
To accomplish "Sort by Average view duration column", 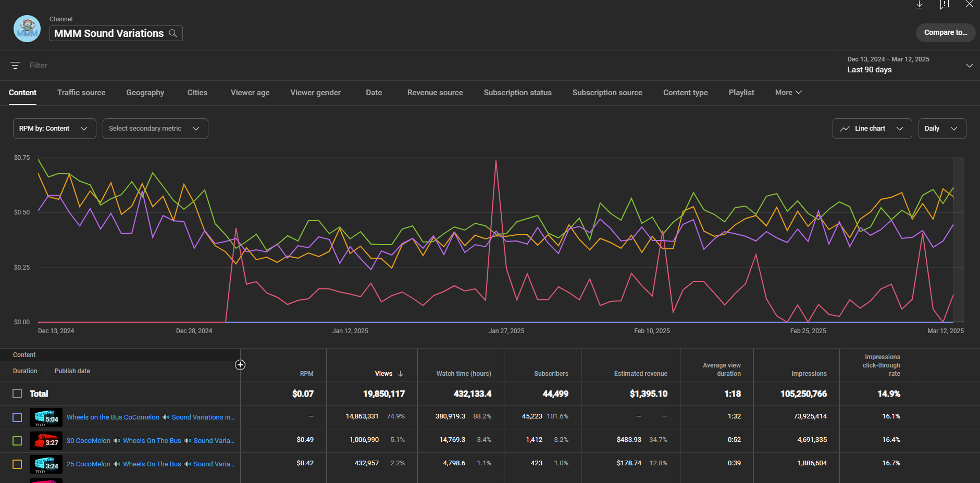I will coord(722,370).
